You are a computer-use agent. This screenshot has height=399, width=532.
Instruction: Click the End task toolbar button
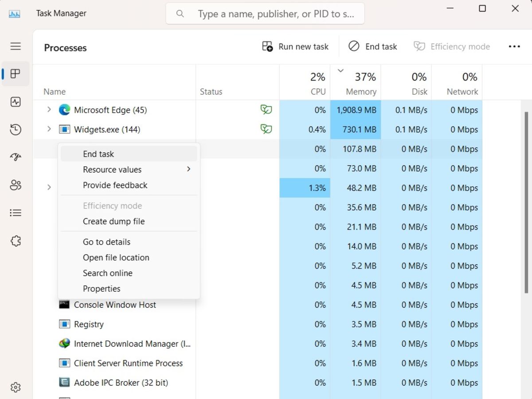(373, 46)
